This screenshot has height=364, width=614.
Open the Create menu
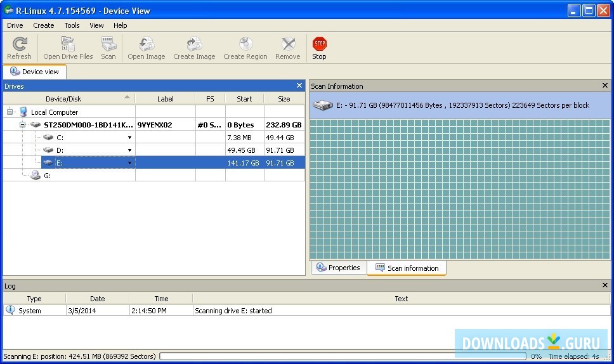pyautogui.click(x=44, y=25)
